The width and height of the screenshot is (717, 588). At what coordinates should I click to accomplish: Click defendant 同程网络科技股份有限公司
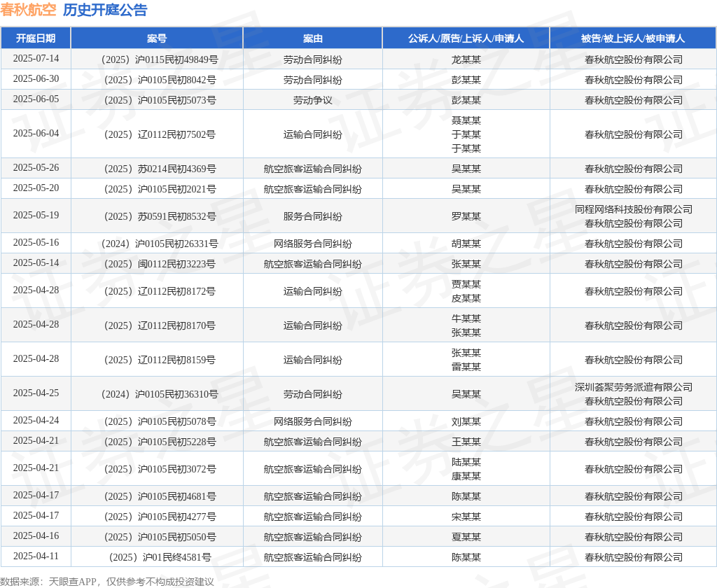(633, 209)
